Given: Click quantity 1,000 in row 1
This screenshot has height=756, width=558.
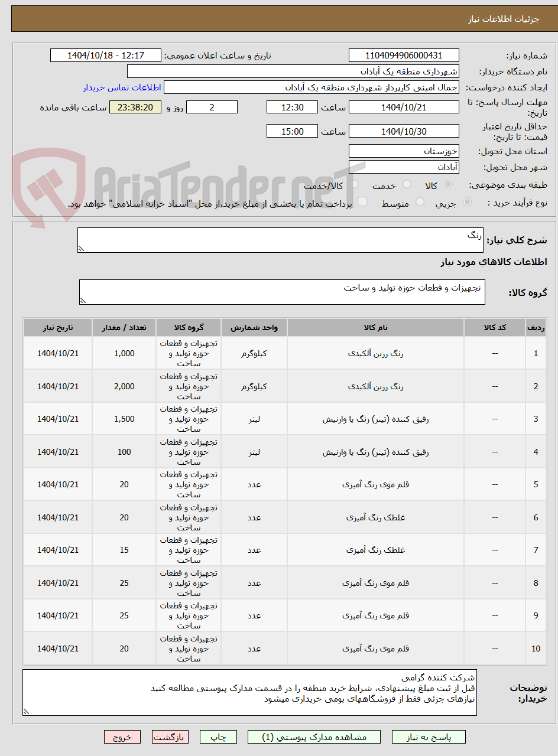Looking at the screenshot, I should 124,353.
